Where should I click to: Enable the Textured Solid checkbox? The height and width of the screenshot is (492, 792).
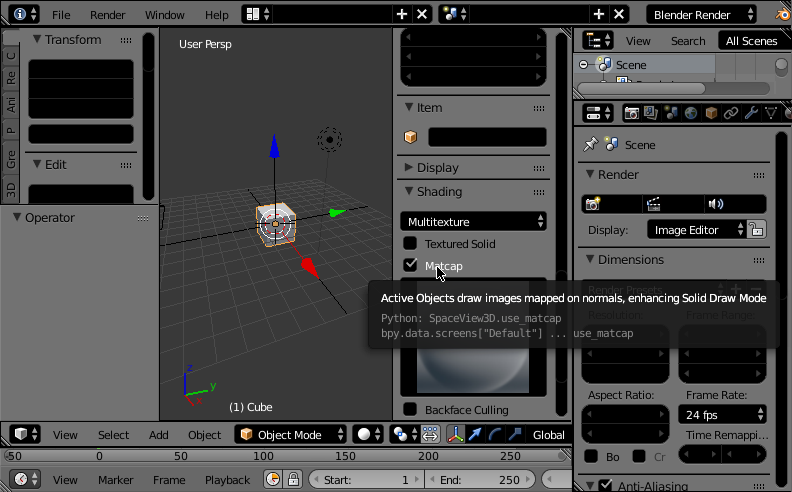coord(410,243)
